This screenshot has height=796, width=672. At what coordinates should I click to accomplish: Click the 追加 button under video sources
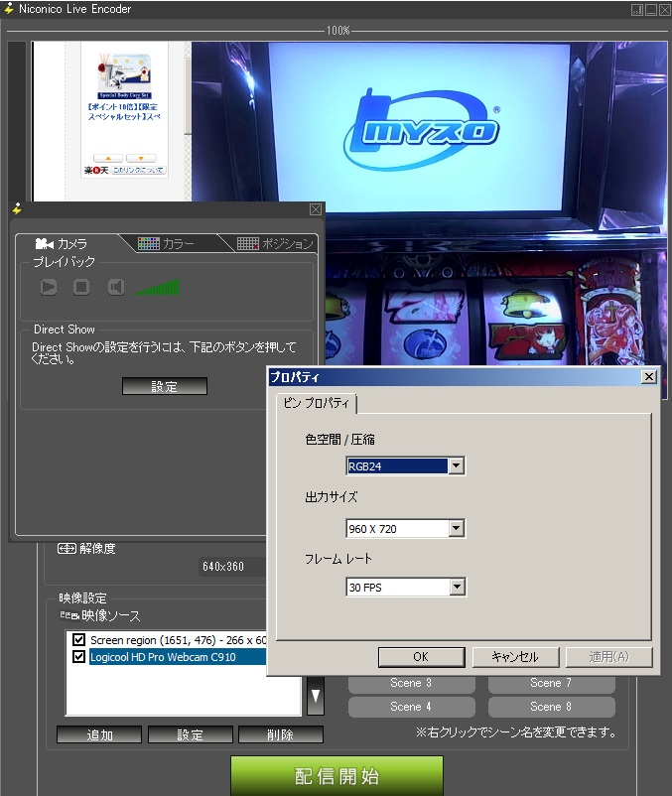pyautogui.click(x=99, y=734)
